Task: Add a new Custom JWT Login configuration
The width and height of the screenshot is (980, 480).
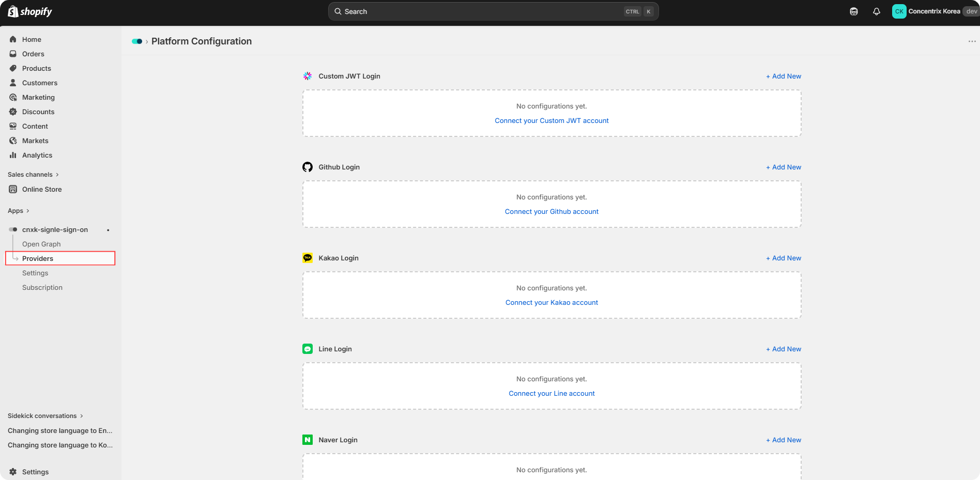Action: tap(784, 76)
